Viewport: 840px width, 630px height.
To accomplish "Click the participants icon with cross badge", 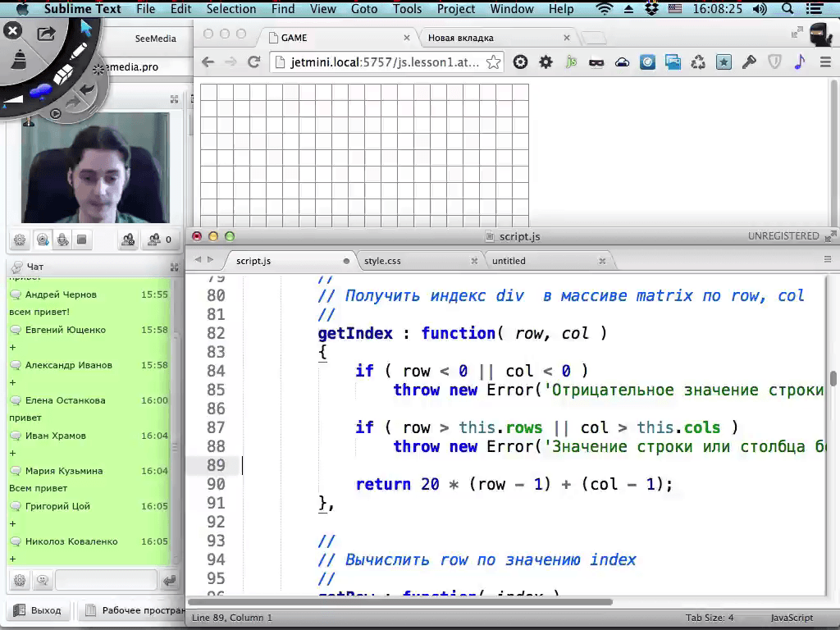I will (x=127, y=240).
